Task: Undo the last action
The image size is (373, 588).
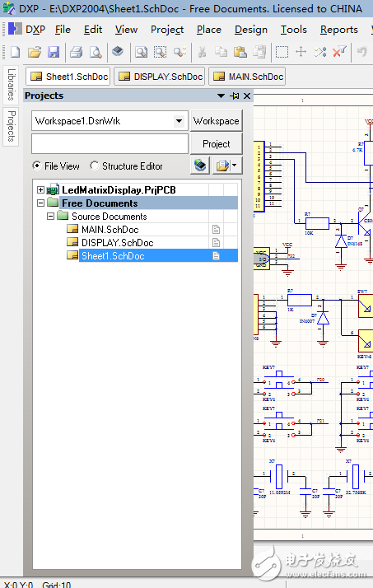Action: pos(362,52)
